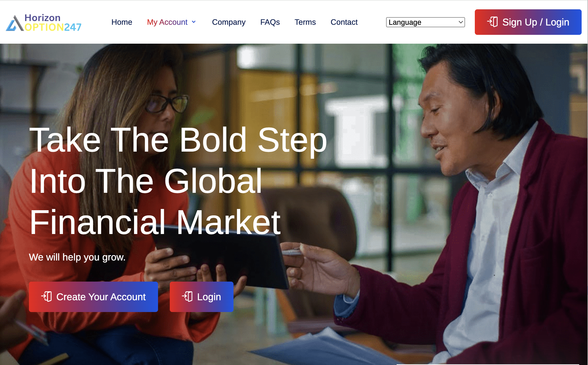Click the Create Your Account button
The height and width of the screenshot is (365, 588).
tap(93, 297)
